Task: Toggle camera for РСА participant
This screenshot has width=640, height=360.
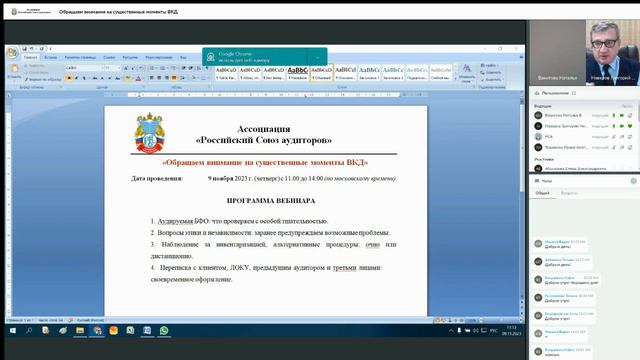Action: 622,137
